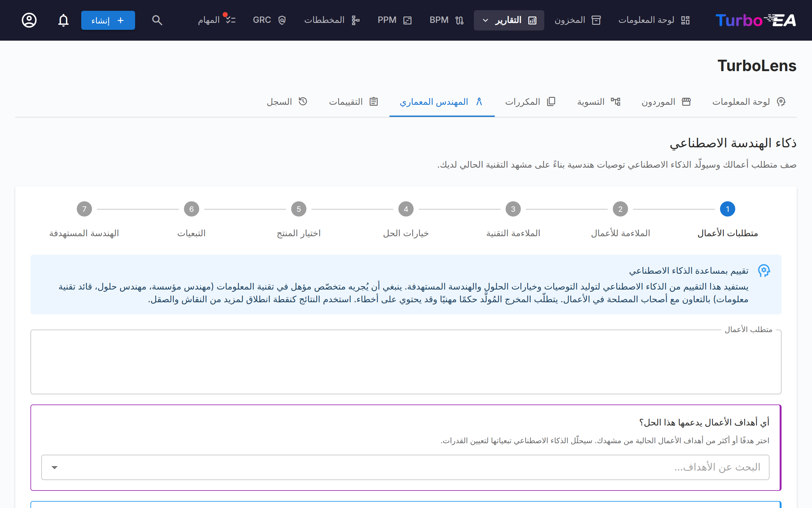Image resolution: width=812 pixels, height=508 pixels.
Task: Focus the البحث عن الأهداف search field
Action: (x=406, y=467)
